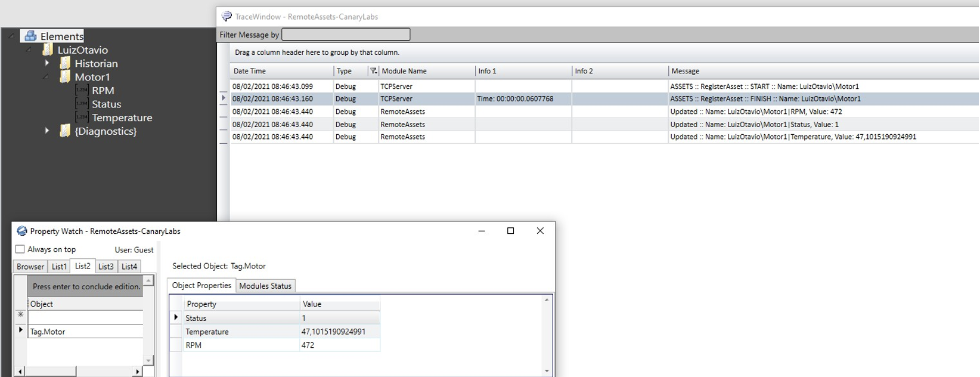The height and width of the screenshot is (377, 980).
Task: Select the Temperature tag in the tree
Action: [122, 118]
